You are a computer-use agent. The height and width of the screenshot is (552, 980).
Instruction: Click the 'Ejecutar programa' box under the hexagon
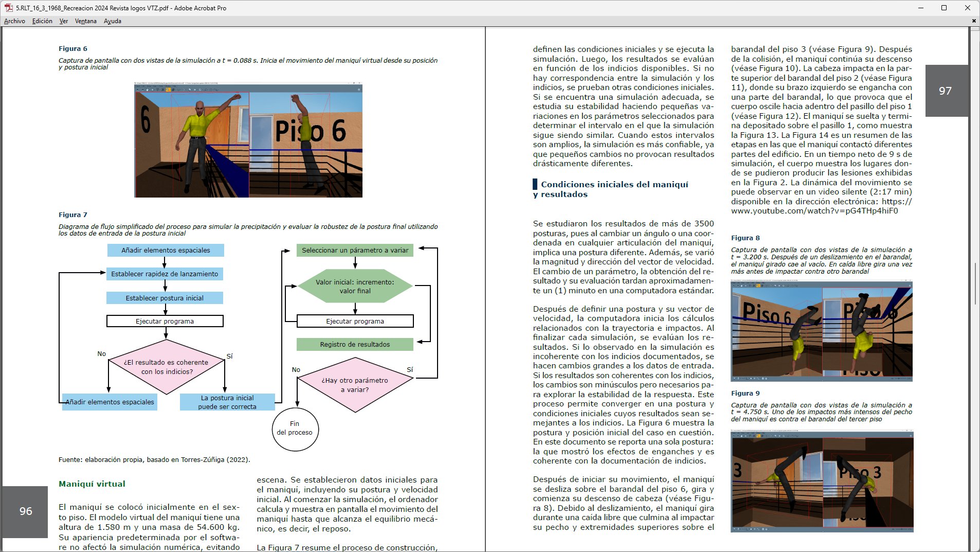(x=355, y=321)
